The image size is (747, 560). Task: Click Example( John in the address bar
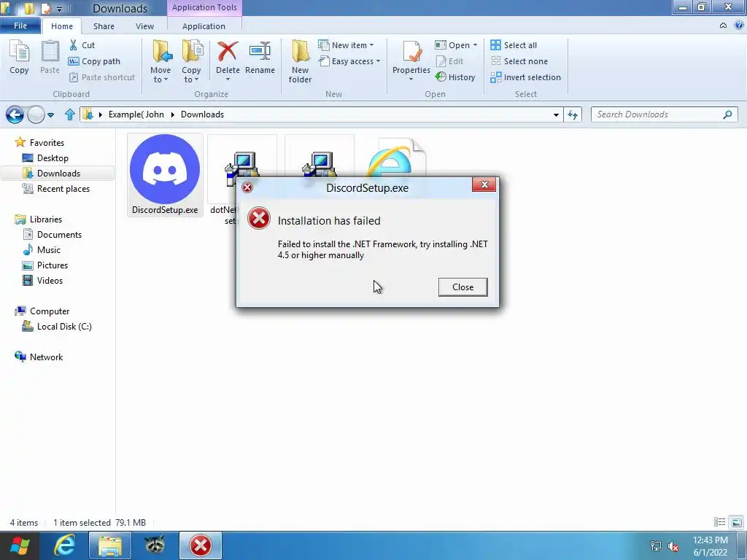[x=136, y=114]
